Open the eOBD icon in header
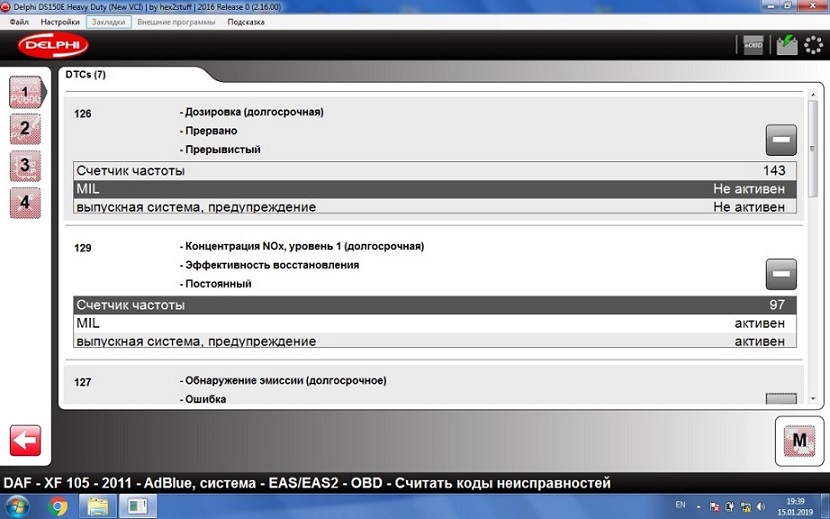Screen dimensions: 830x519 coord(753,46)
